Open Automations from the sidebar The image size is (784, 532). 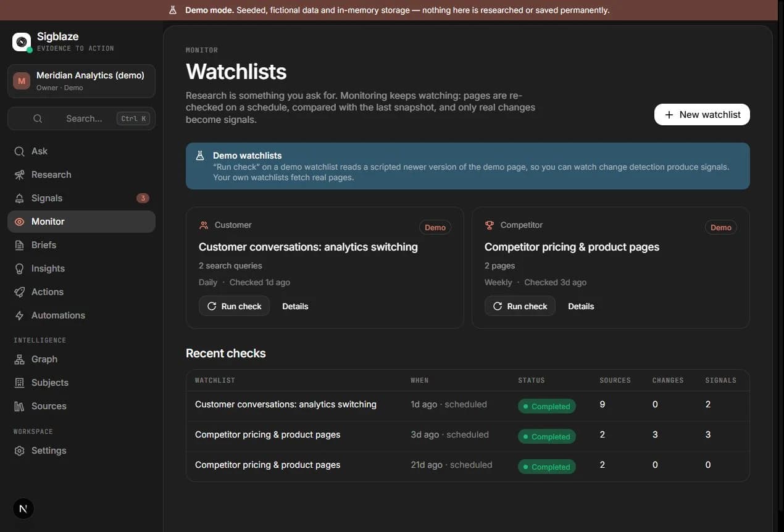point(81,315)
